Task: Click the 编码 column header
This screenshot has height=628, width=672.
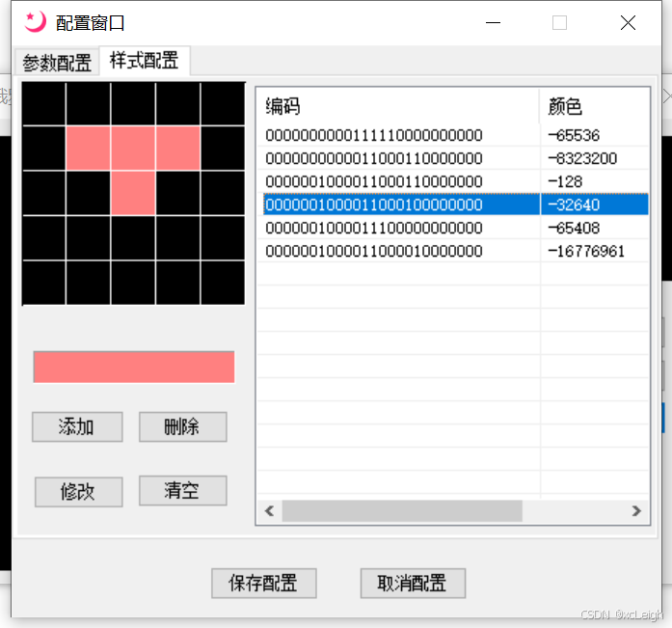Action: pos(398,106)
